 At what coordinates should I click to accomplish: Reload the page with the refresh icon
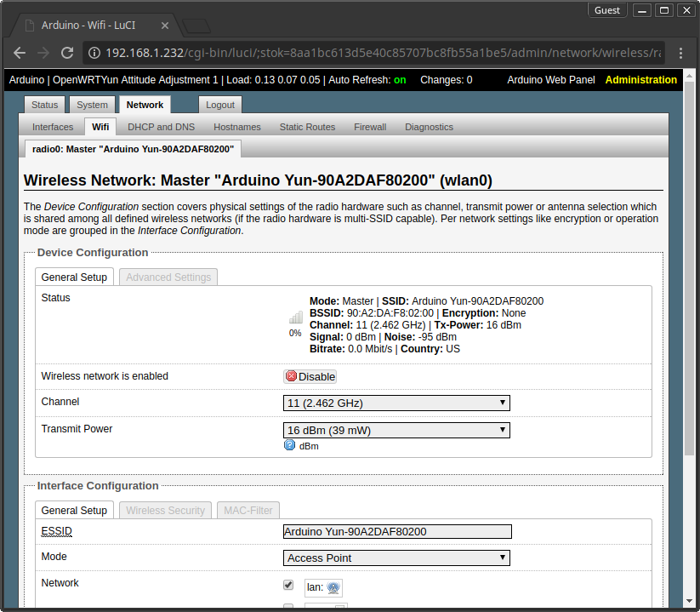tap(66, 53)
